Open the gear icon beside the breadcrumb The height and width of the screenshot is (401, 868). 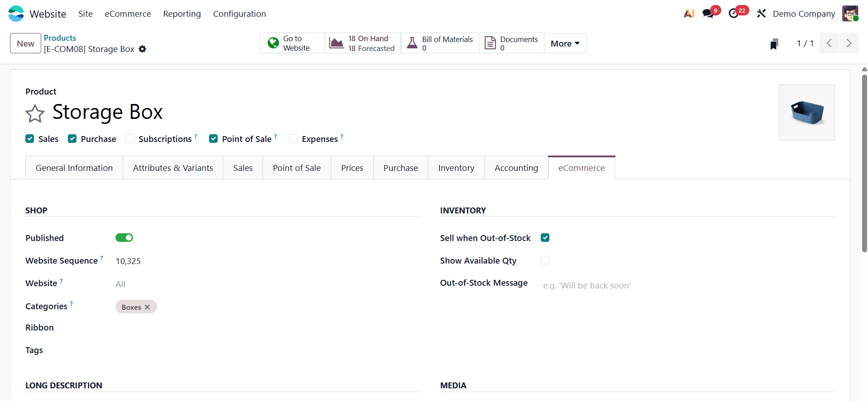(x=142, y=49)
